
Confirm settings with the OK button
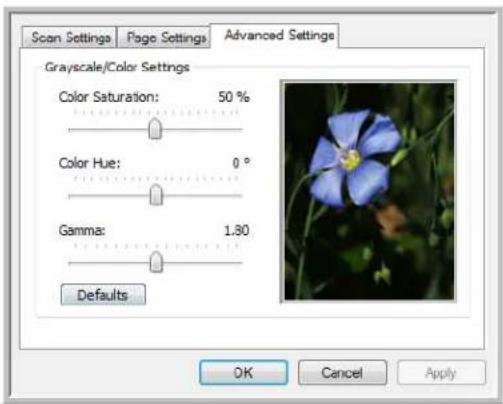243,372
